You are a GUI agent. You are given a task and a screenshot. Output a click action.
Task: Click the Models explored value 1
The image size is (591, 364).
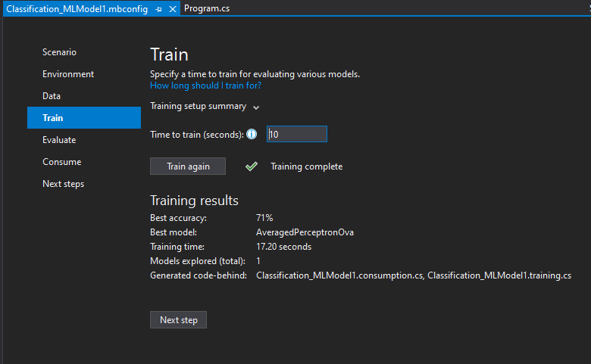258,261
